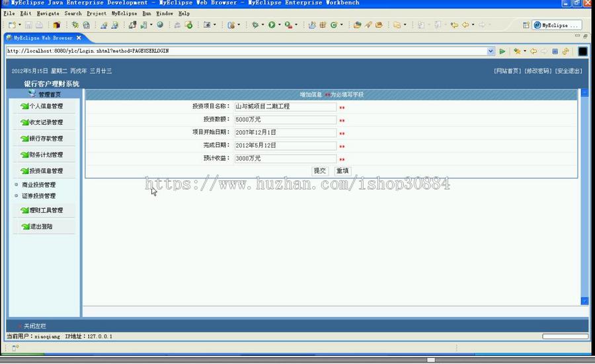Click the Print icon in main toolbar
Viewport: 595px width, 364px height.
39,25
